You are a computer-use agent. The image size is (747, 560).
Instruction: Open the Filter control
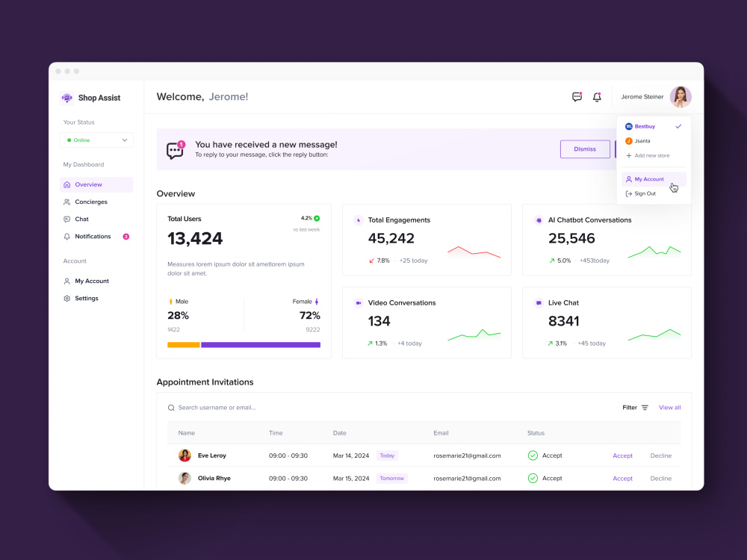(x=636, y=408)
